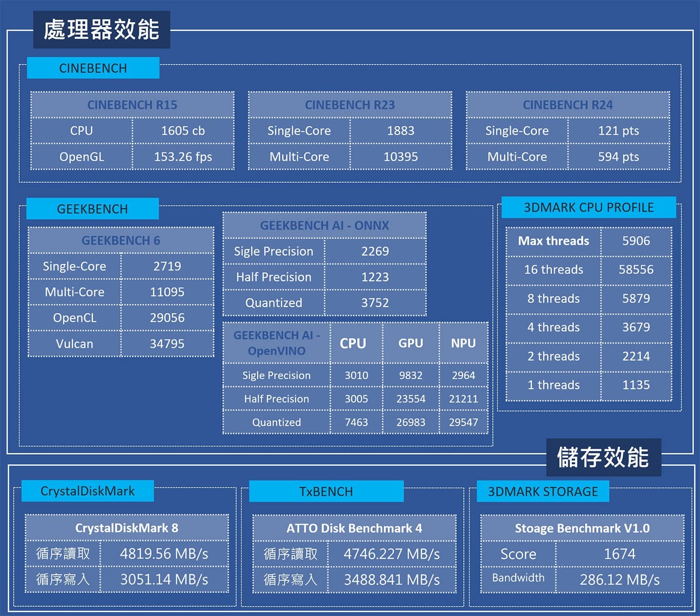
Task: Click the 3051.14 MB/s write value
Action: 164,580
